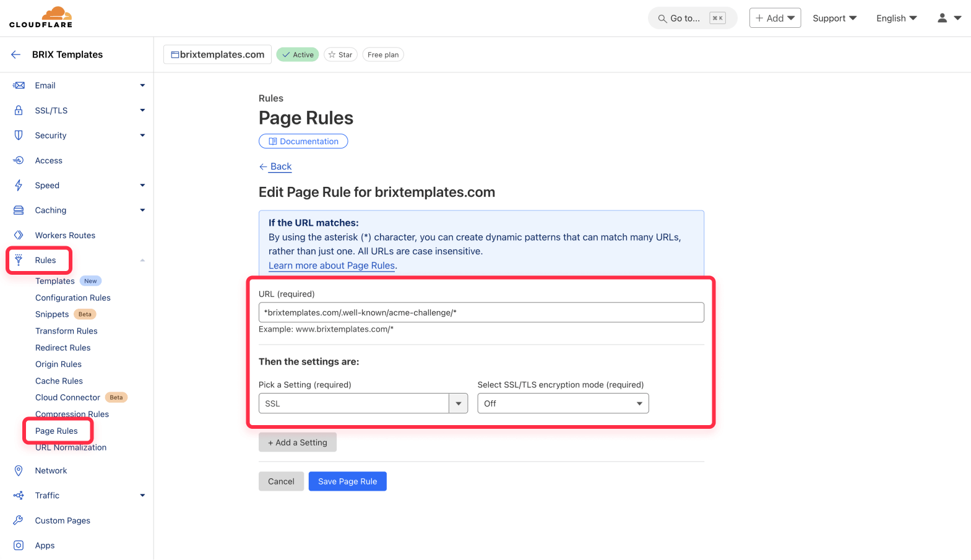The height and width of the screenshot is (560, 971).
Task: Expand the Caching section arrow
Action: click(x=142, y=210)
